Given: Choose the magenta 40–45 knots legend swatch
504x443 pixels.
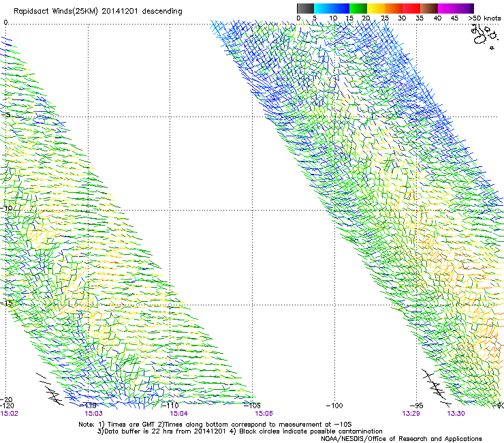Looking at the screenshot, I should coord(447,8).
